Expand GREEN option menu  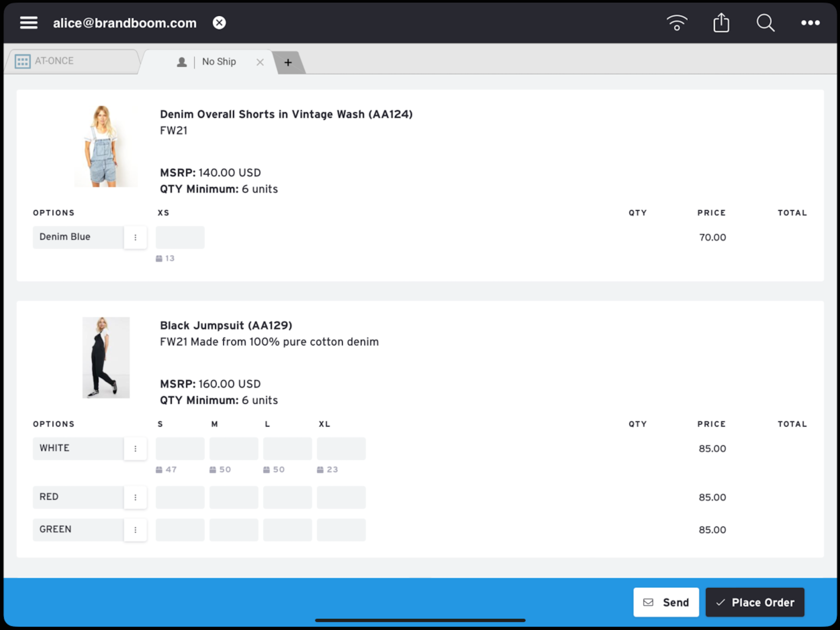pyautogui.click(x=135, y=530)
